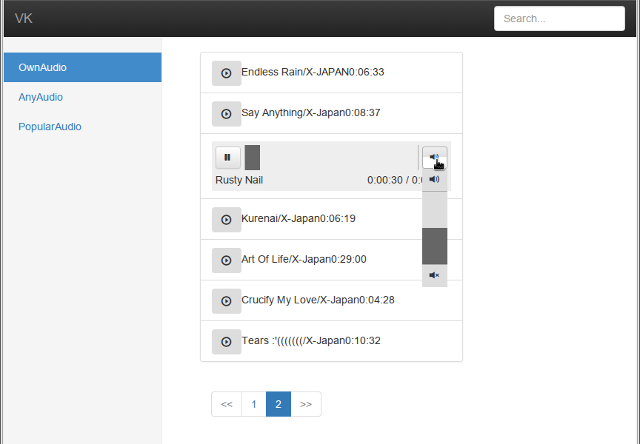
Task: Play the Tears track
Action: [x=226, y=342]
